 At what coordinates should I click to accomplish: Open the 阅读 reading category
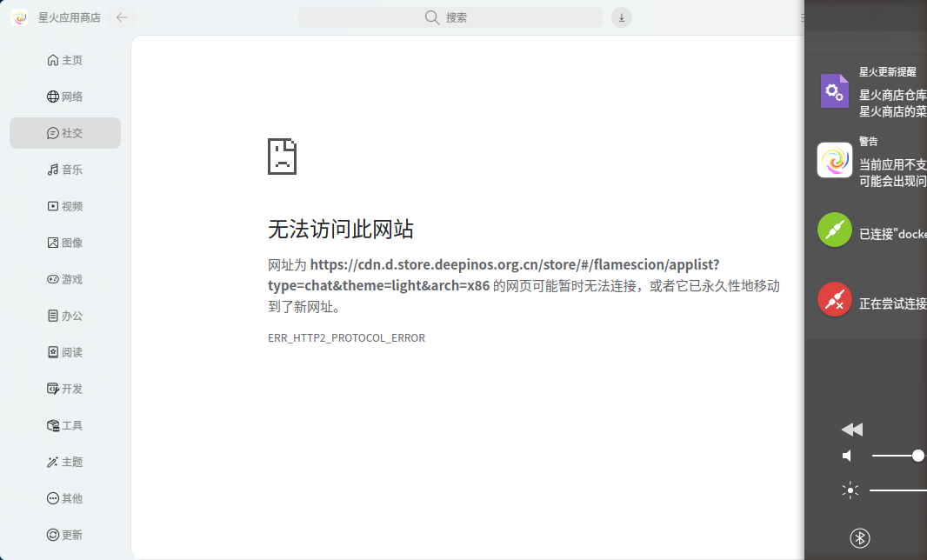pos(65,352)
